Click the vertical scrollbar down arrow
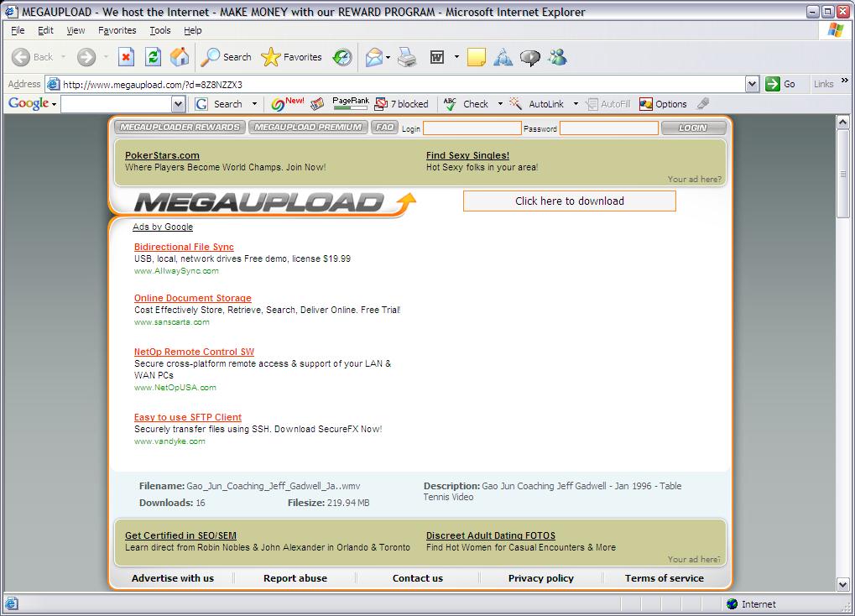The width and height of the screenshot is (855, 616). pyautogui.click(x=843, y=585)
